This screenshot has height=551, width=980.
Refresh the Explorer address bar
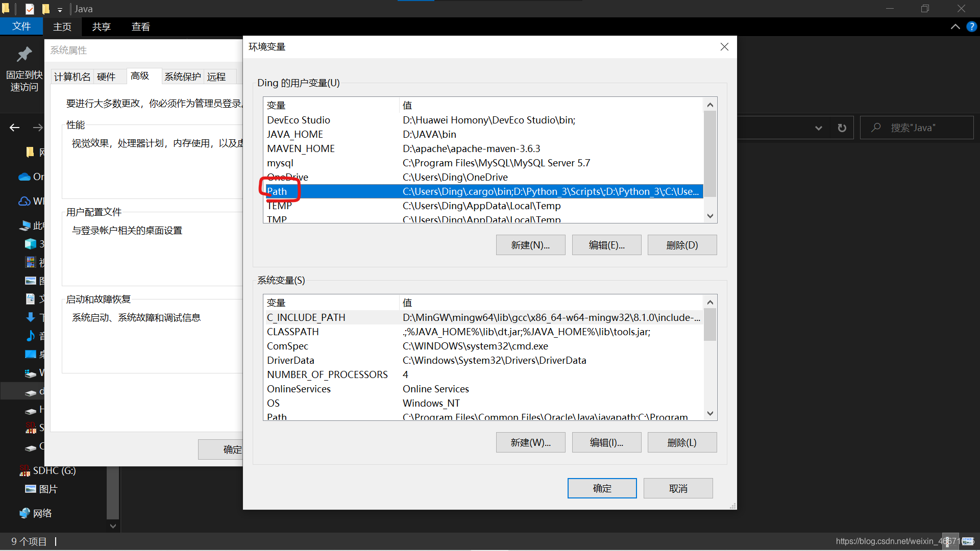coord(842,128)
